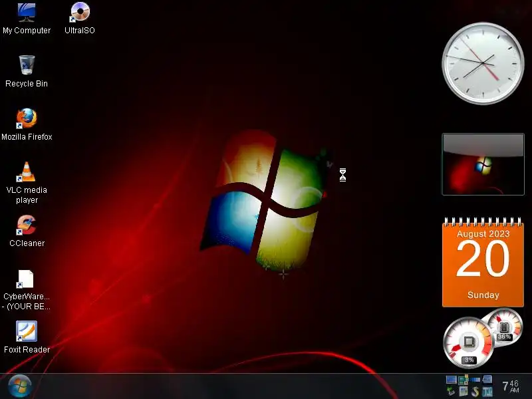Open the Start menu orb
The height and width of the screenshot is (399, 532).
(20, 386)
